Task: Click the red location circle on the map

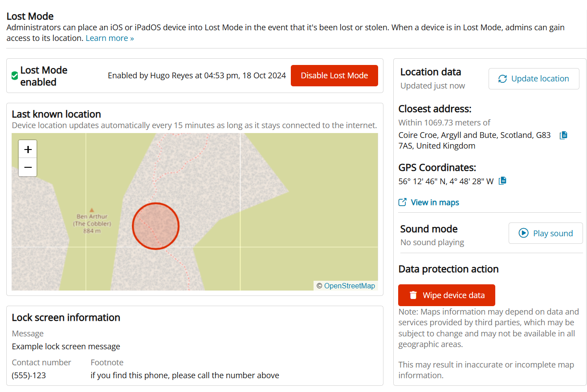Action: pos(155,226)
